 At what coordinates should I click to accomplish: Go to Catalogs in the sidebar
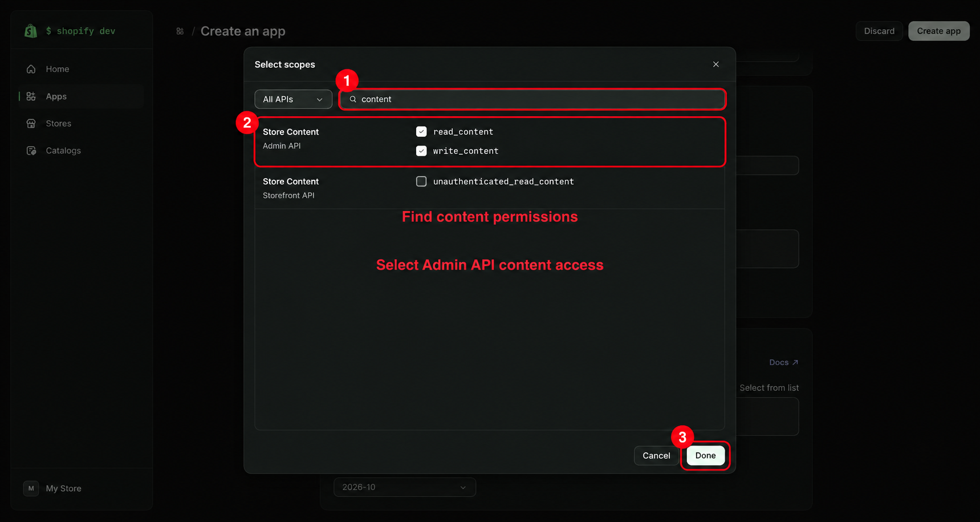(x=82, y=151)
